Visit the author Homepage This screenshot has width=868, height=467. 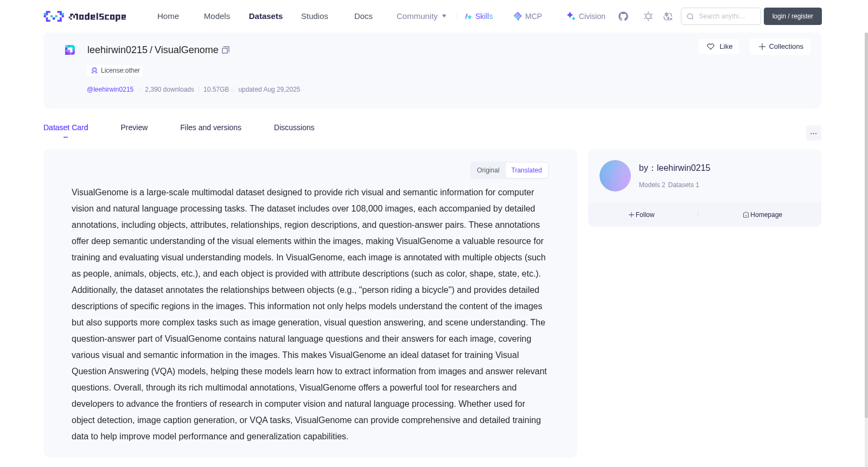pyautogui.click(x=762, y=215)
